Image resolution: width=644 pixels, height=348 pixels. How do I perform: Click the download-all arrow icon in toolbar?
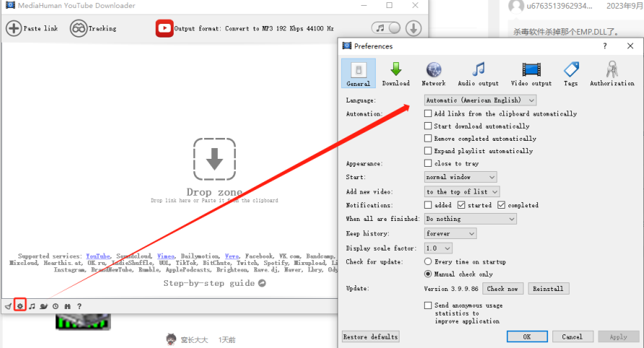(x=414, y=28)
